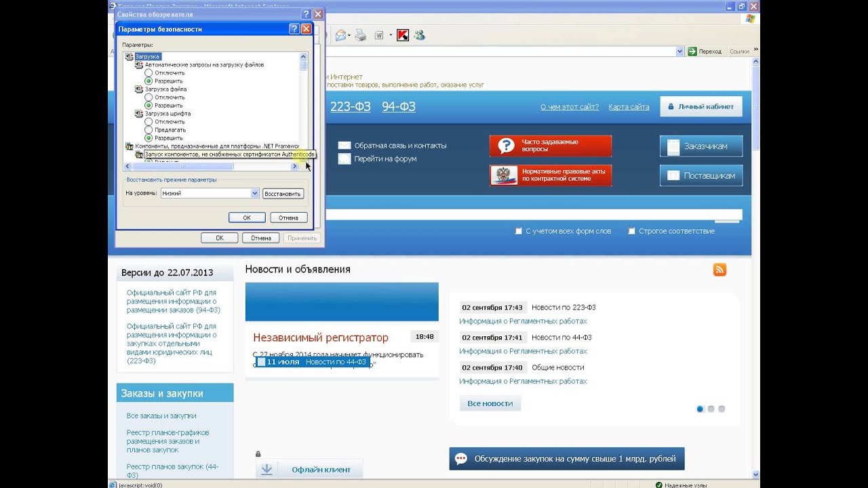The image size is (868, 488).
Task: Click the Загрузка шрифта setting icon
Action: (x=139, y=114)
